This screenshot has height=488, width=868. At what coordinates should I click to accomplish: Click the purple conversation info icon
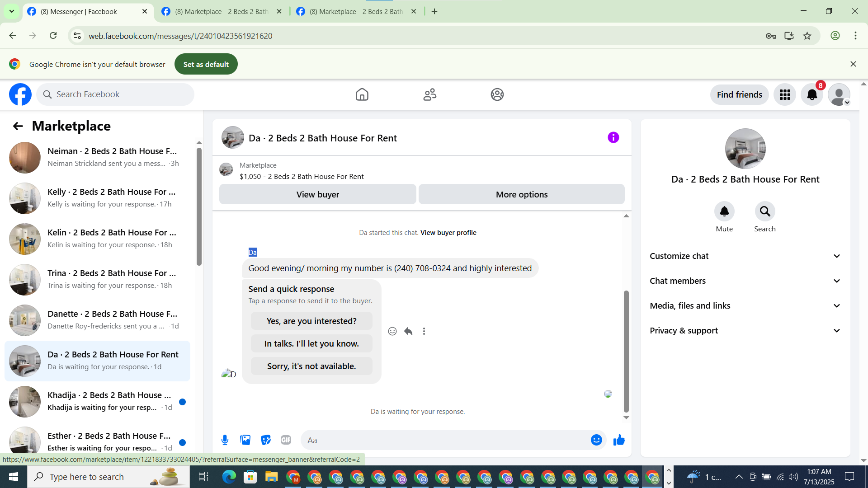(613, 137)
